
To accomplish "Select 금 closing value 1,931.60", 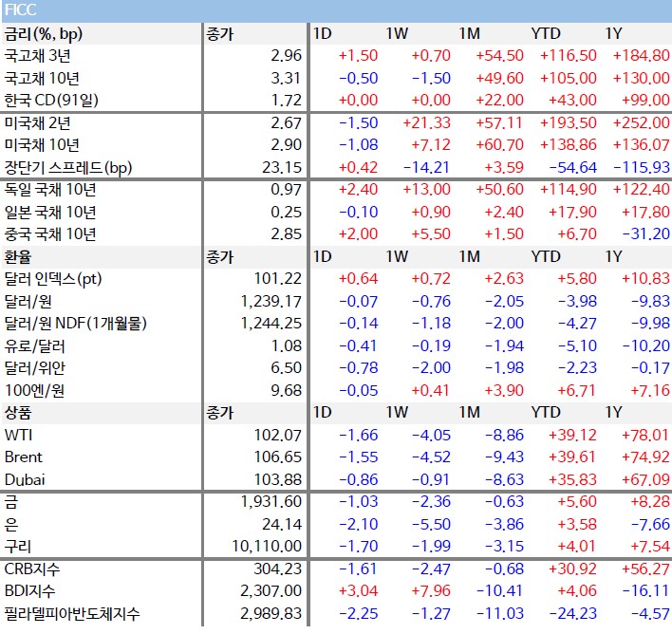I will tap(271, 501).
